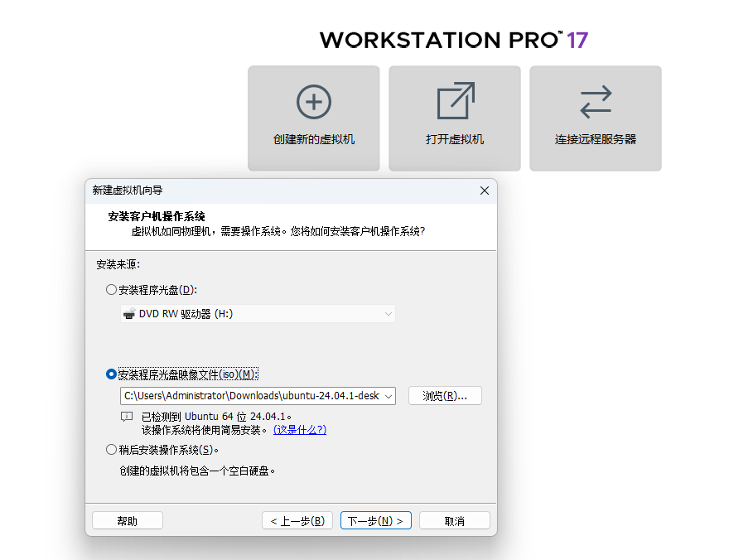Choose 稍后安装操作系统(S) radio button
Screen dimensions: 729x560
pos(111,450)
